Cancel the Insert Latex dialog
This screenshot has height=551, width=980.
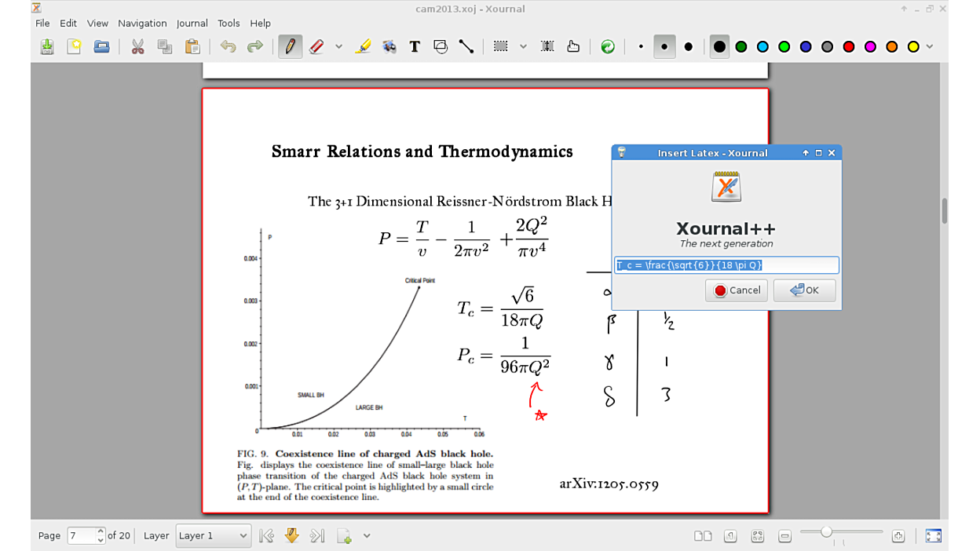[737, 290]
